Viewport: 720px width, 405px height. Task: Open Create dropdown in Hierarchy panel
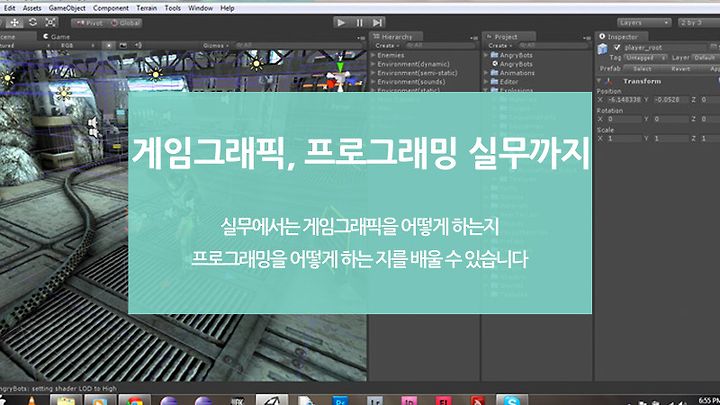coord(387,45)
